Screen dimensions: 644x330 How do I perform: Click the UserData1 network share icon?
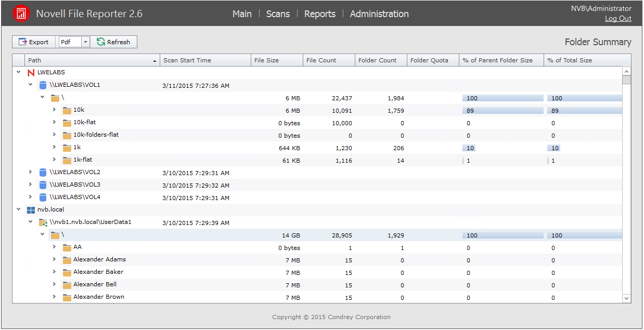tap(43, 222)
